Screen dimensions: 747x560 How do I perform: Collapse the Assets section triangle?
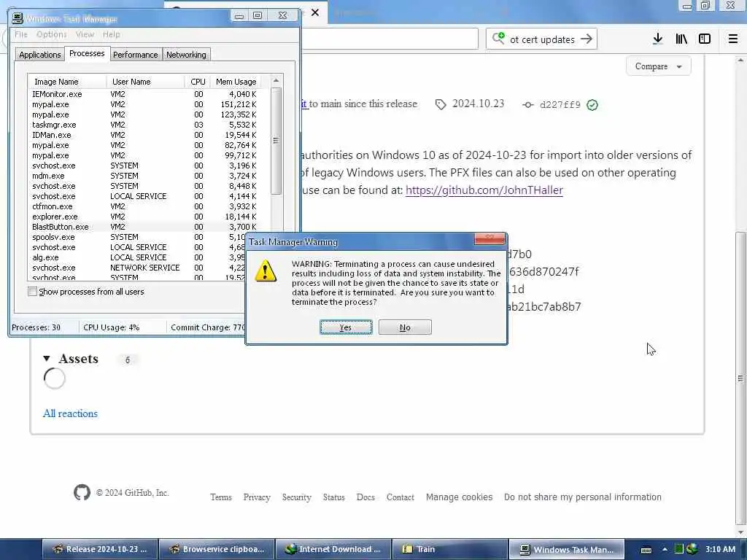point(47,359)
